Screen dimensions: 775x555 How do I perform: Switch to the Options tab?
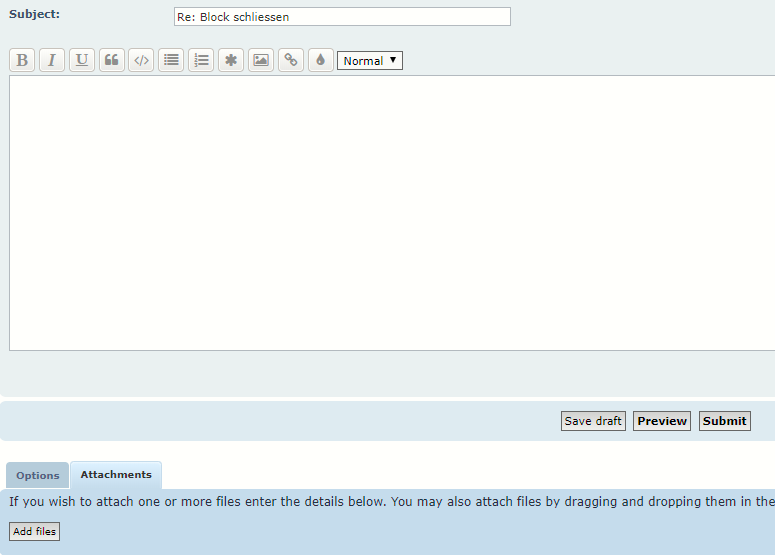click(38, 476)
